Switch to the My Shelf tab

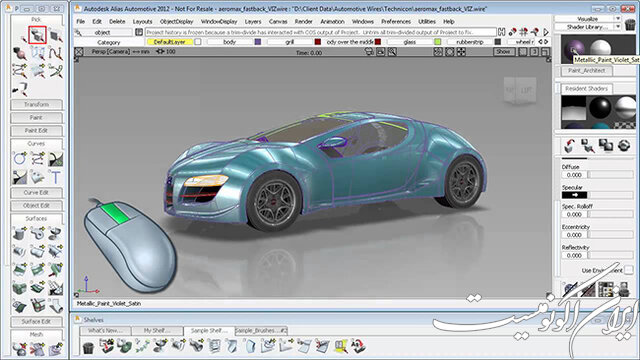tap(157, 331)
